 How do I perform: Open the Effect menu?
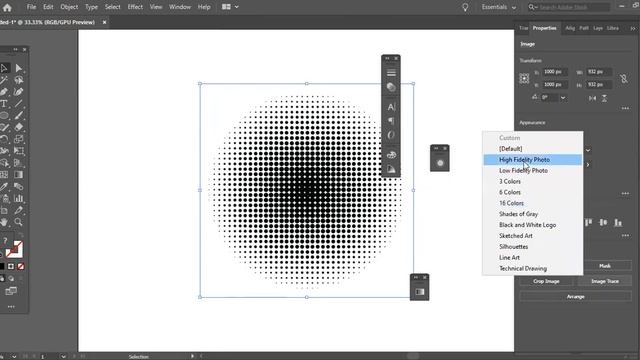135,7
